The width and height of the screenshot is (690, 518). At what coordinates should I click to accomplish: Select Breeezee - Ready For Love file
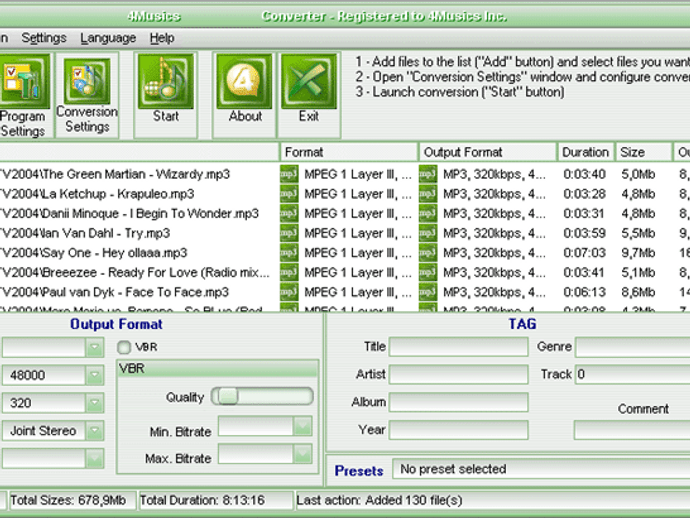(135, 273)
